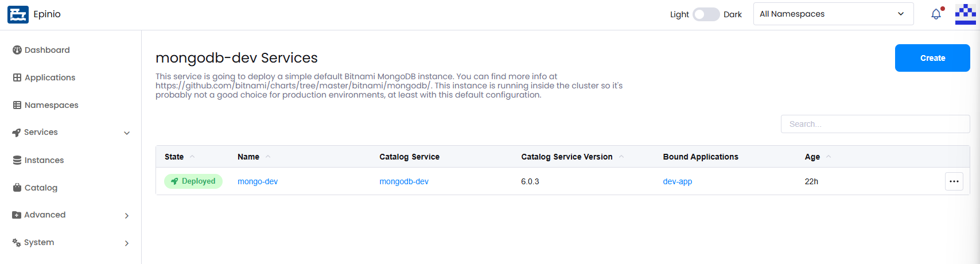Click the Epinio boat logo icon
Image resolution: width=980 pixels, height=264 pixels.
click(x=18, y=14)
